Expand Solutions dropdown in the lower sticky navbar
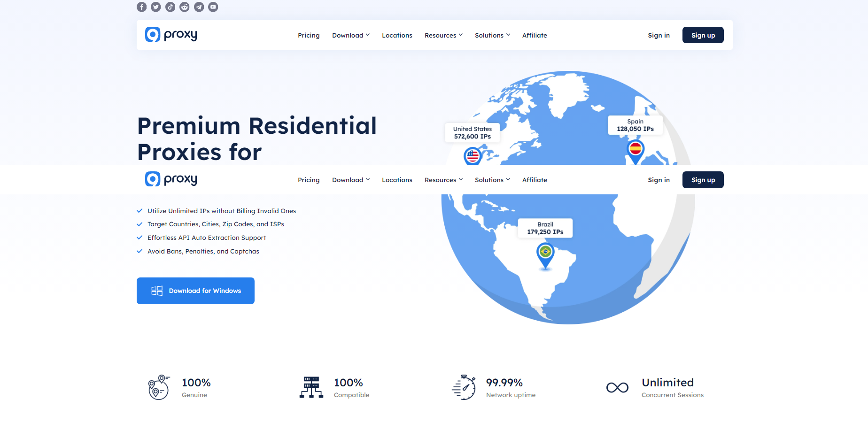Image resolution: width=868 pixels, height=438 pixels. tap(492, 180)
